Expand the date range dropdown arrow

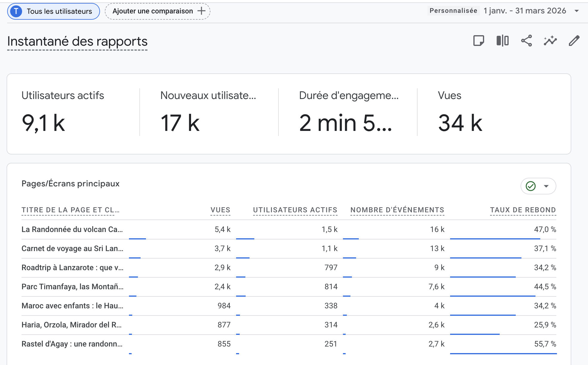pyautogui.click(x=577, y=11)
